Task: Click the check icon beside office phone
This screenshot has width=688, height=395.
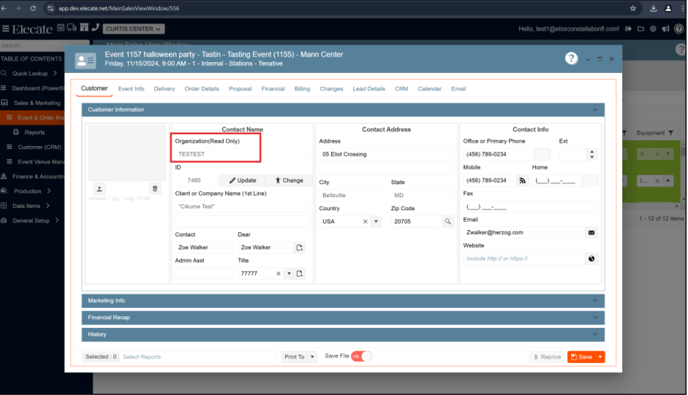Action: coord(541,154)
